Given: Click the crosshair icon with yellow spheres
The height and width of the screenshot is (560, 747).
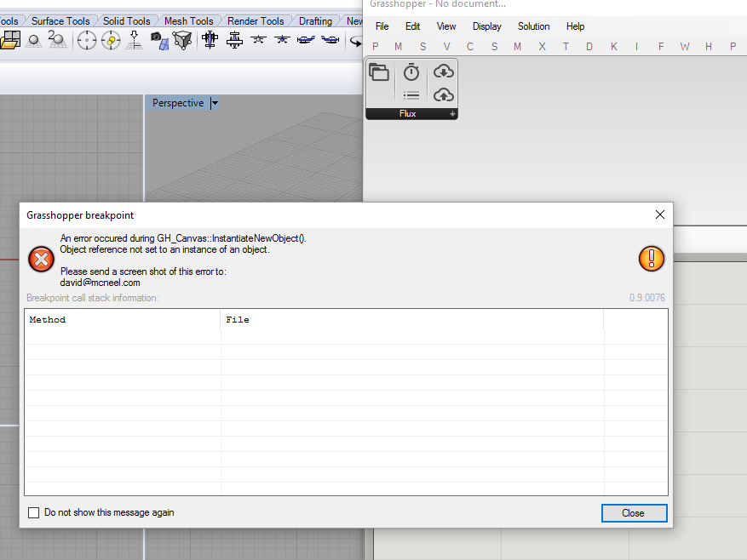Looking at the screenshot, I should (111, 41).
